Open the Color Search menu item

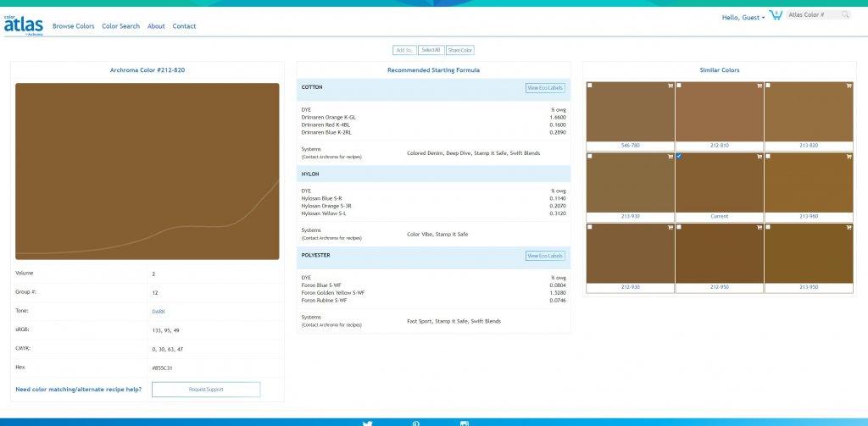pos(120,26)
